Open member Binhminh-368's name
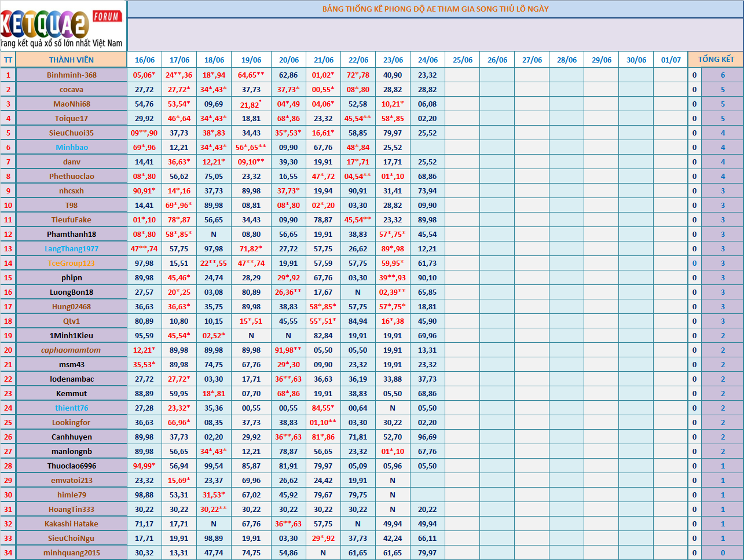Screen dimensions: 744x560 [x=71, y=75]
